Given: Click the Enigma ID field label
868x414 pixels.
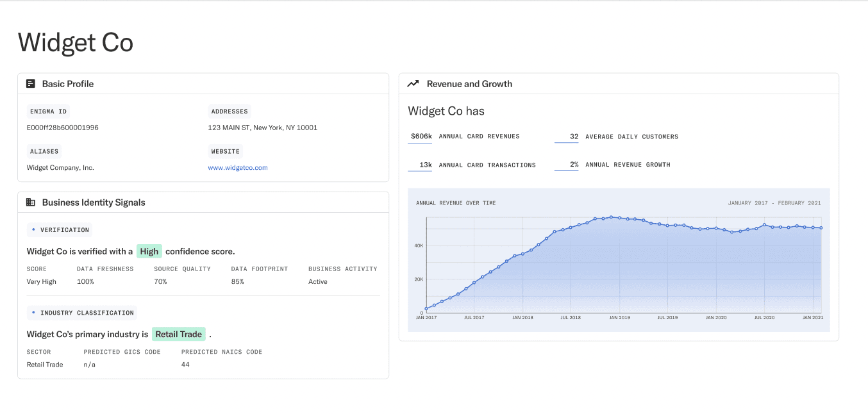Looking at the screenshot, I should point(48,112).
